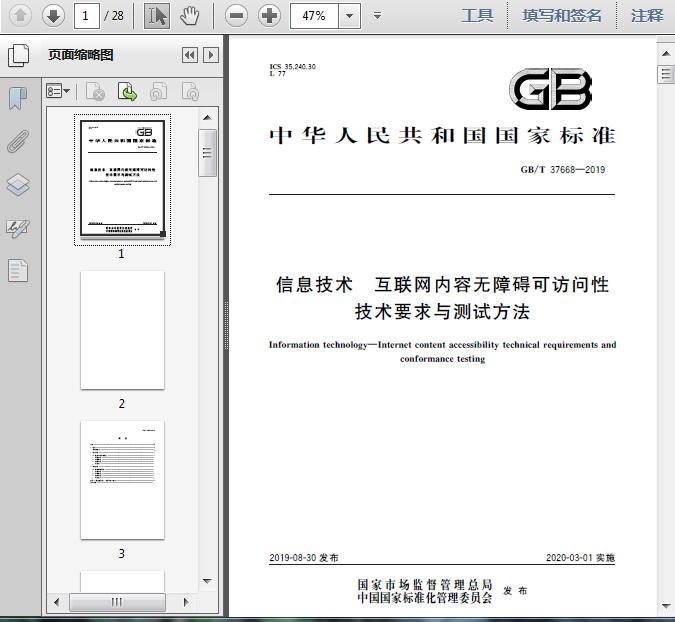675x622 pixels.
Task: Click document vertical scroll handle
Action: 666,74
